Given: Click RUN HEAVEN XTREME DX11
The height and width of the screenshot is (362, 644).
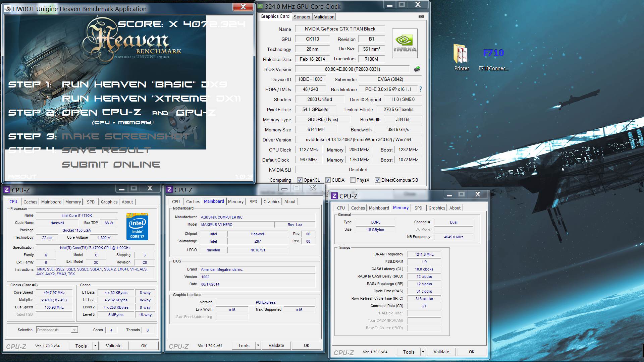Looking at the screenshot, I should click(151, 99).
